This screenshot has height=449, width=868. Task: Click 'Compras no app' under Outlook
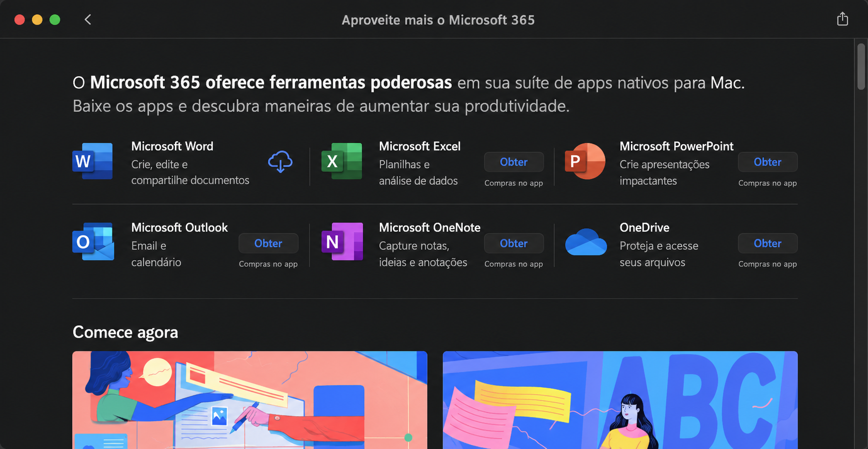point(268,264)
